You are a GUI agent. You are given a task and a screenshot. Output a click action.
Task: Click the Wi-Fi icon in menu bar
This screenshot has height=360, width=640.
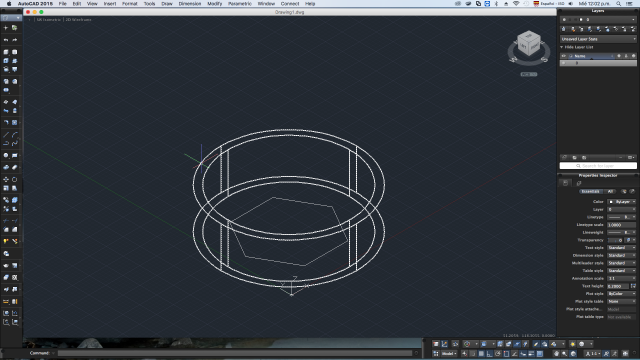coord(516,4)
